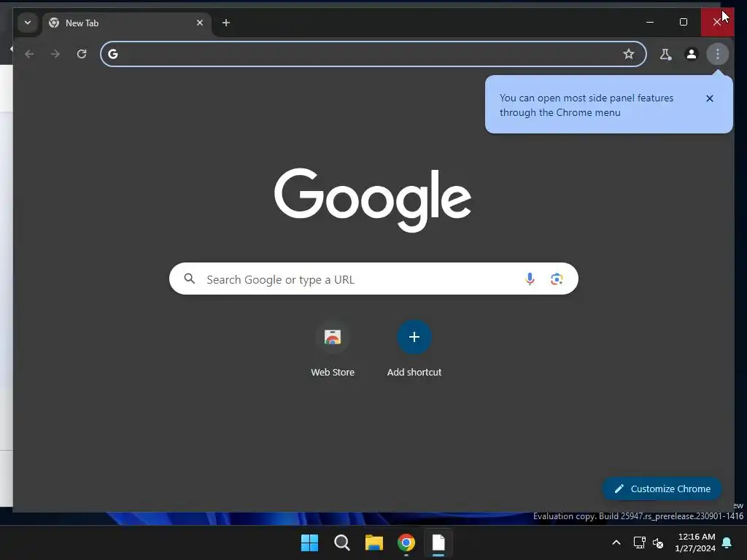Image resolution: width=747 pixels, height=560 pixels.
Task: Start voice search with microphone icon
Action: pos(530,279)
